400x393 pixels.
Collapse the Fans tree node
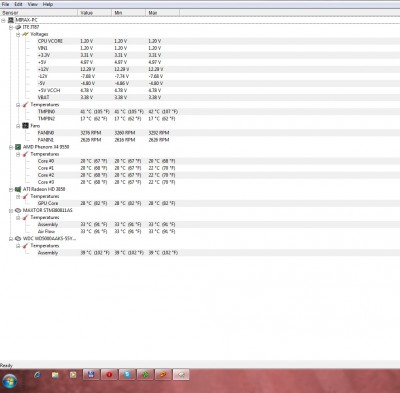(18, 126)
